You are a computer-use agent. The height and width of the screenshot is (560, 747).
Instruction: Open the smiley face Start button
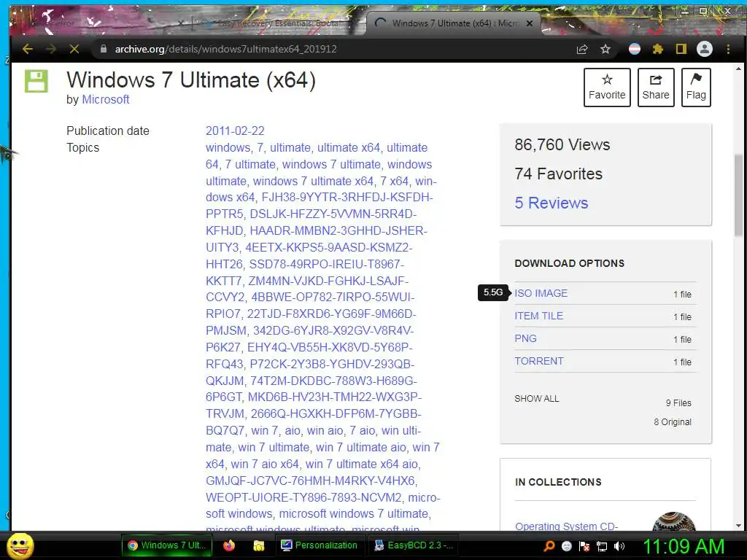pyautogui.click(x=20, y=545)
